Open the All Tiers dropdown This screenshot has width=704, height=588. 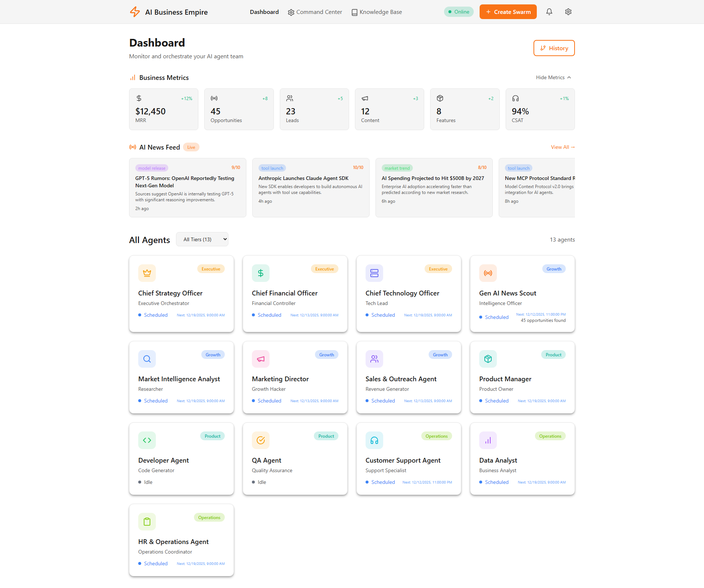[x=202, y=239]
